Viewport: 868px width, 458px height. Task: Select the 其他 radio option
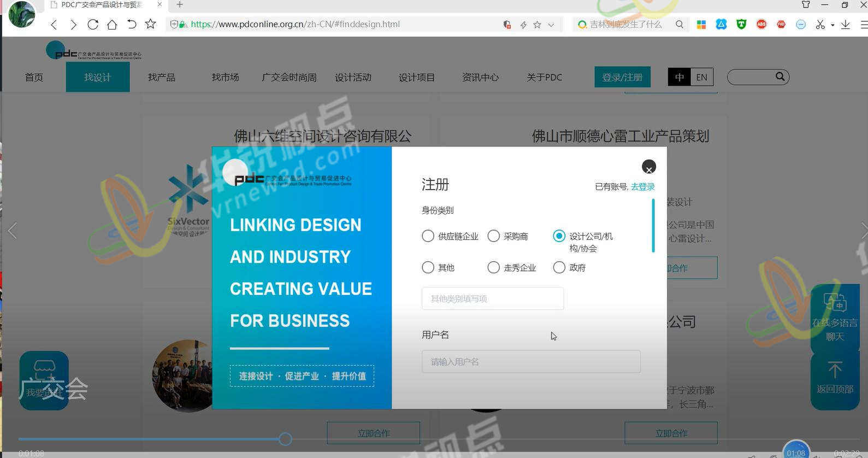(x=428, y=267)
